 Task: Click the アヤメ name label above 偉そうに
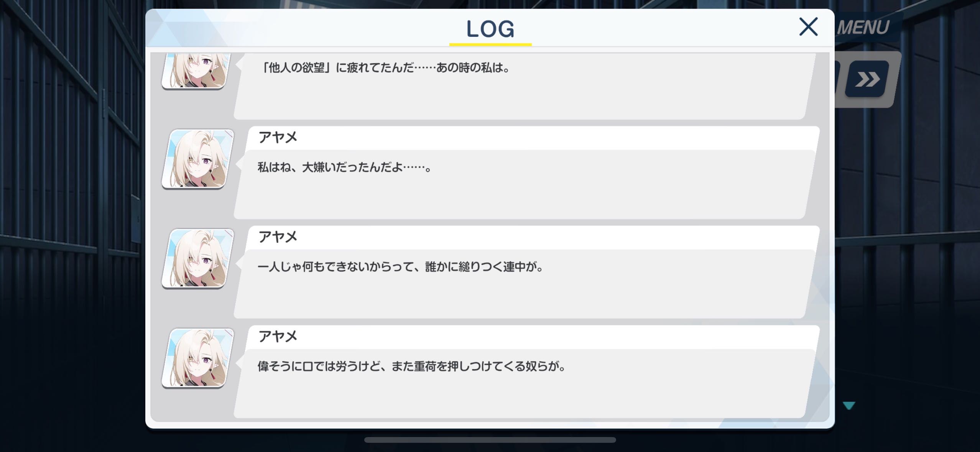(x=278, y=336)
